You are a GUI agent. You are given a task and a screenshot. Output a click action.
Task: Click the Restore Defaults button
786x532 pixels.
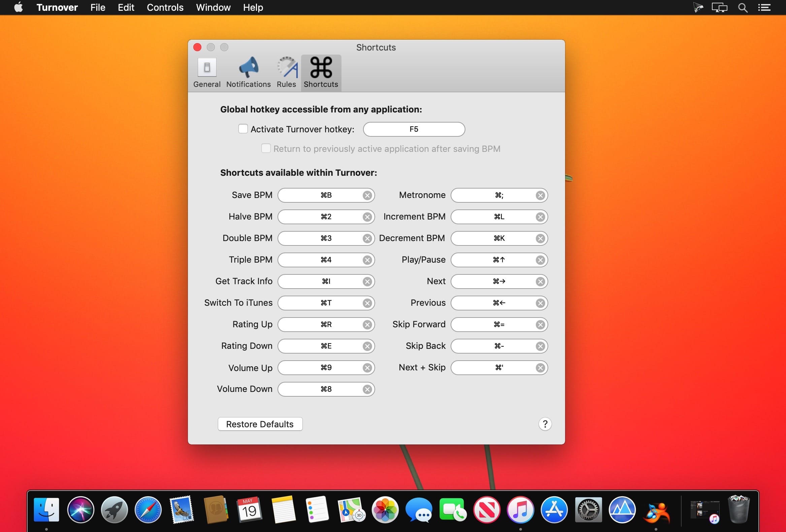pos(260,424)
